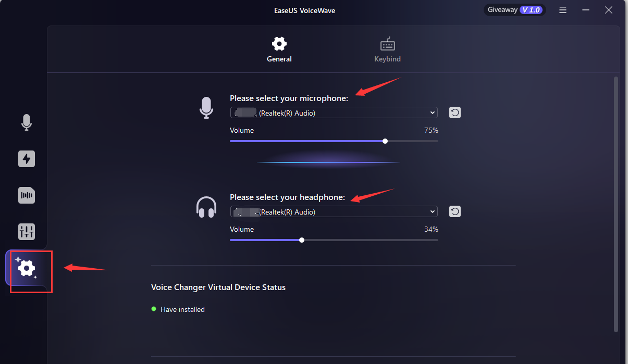Open the soundboard panel in the sidebar
This screenshot has height=364, width=628.
pyautogui.click(x=27, y=195)
